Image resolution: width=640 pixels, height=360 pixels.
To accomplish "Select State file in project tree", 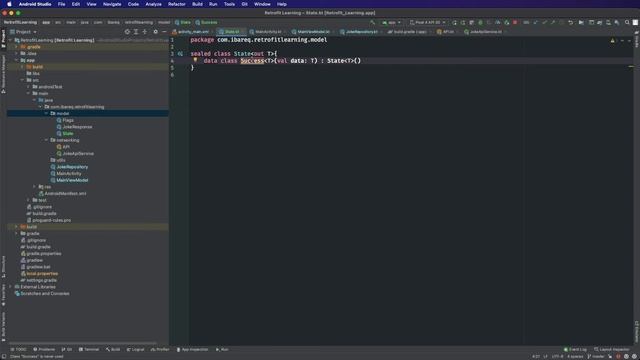I will click(68, 133).
